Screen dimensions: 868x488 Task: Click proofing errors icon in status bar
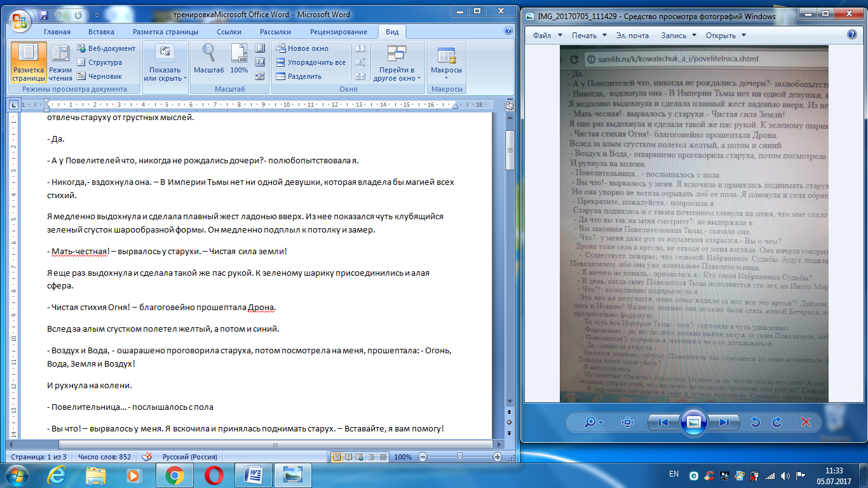[147, 456]
